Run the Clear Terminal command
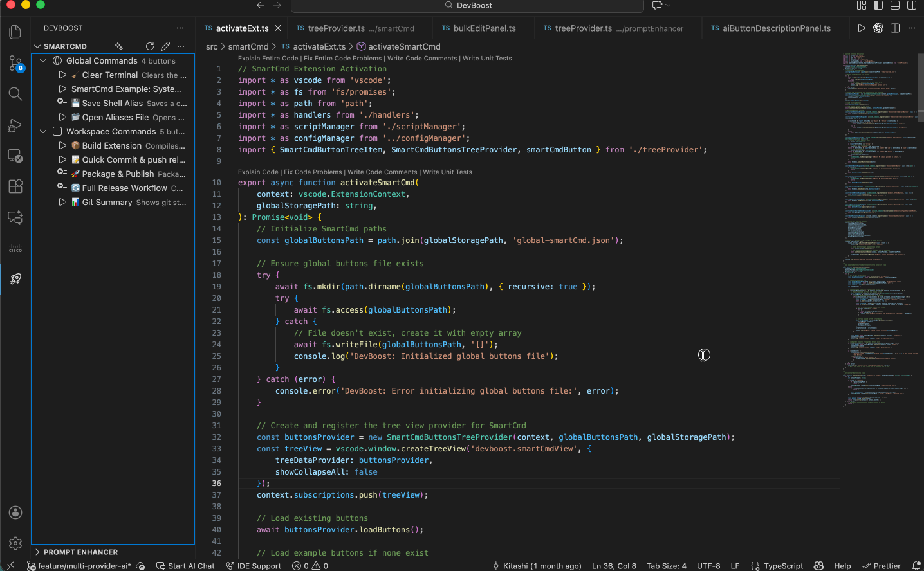This screenshot has width=924, height=571. click(62, 75)
